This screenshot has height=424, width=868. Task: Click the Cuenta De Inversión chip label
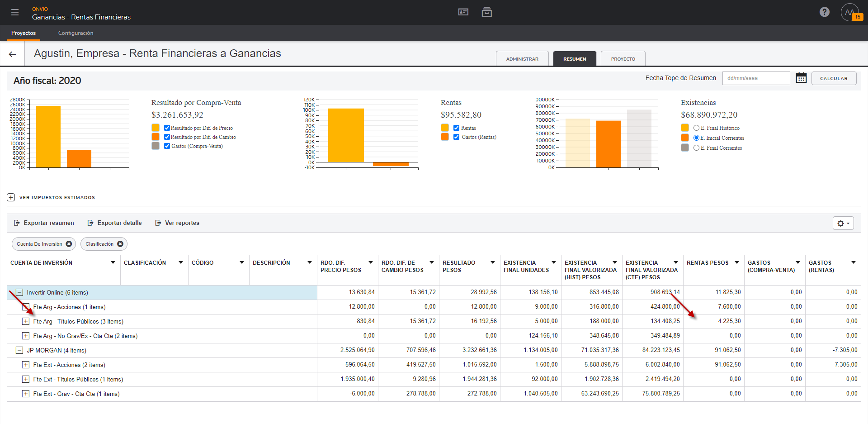pyautogui.click(x=39, y=244)
